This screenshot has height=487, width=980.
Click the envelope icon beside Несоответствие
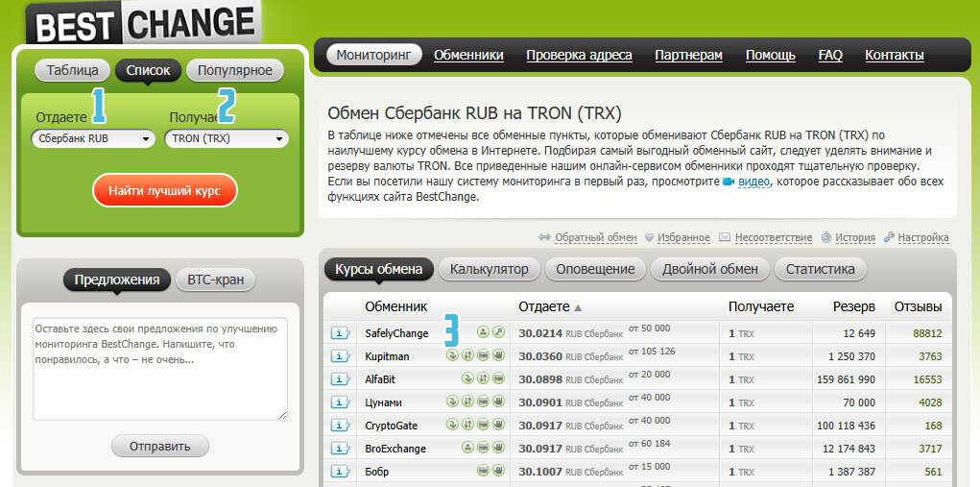click(725, 237)
